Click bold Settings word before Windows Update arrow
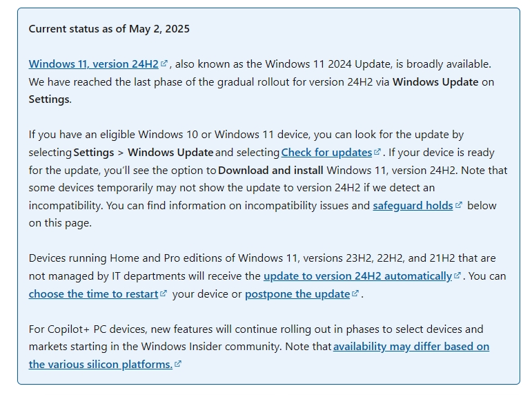532x395 pixels. (x=94, y=153)
